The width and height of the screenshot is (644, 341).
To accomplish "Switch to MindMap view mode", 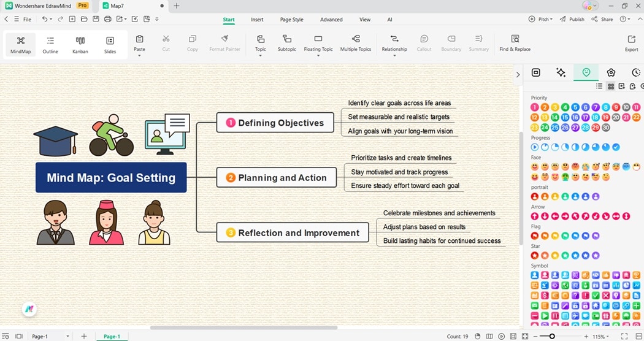I will [20, 45].
